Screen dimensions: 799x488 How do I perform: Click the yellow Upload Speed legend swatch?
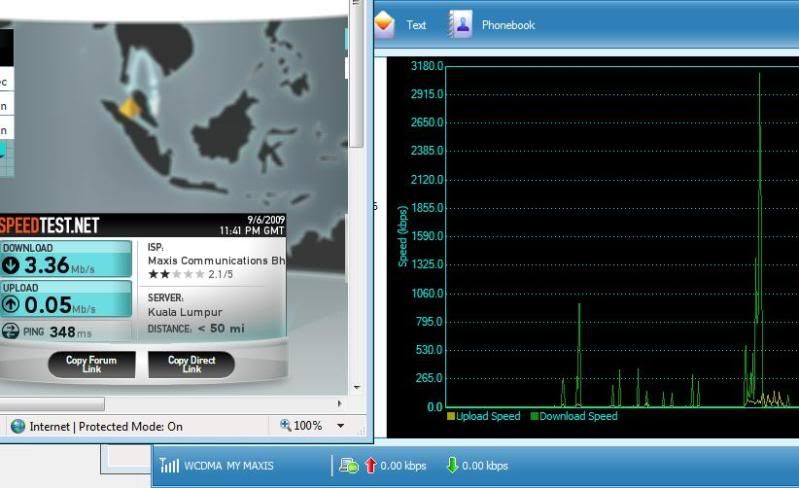[451, 416]
